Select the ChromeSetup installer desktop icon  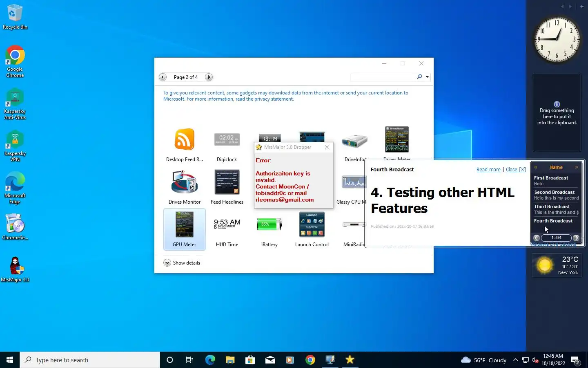(x=15, y=227)
